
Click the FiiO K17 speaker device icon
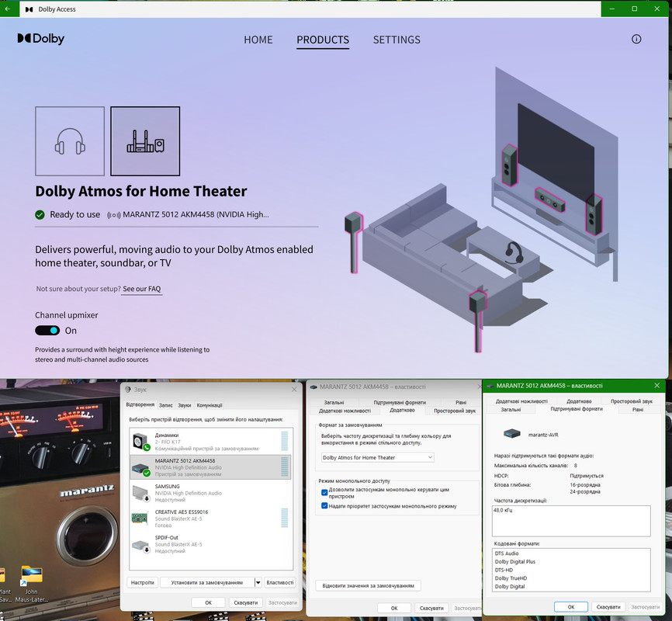point(140,442)
